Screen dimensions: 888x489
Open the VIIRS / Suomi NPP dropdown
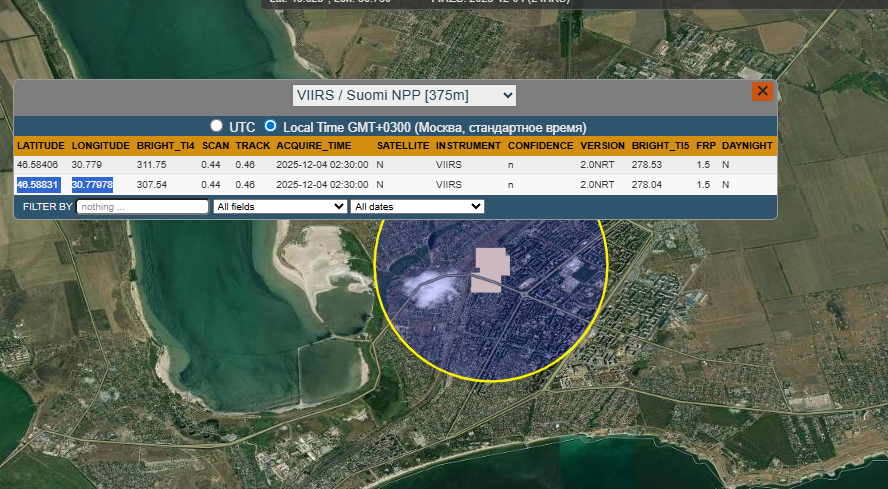point(404,95)
